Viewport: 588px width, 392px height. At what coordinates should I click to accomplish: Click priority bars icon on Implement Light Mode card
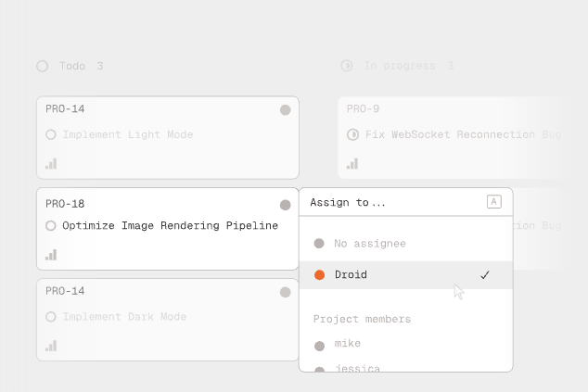point(51,163)
